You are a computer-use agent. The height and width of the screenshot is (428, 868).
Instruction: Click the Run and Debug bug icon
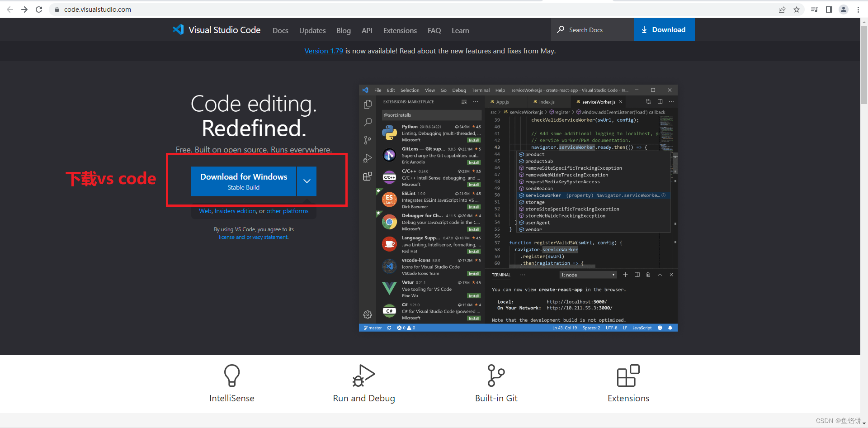pos(364,376)
